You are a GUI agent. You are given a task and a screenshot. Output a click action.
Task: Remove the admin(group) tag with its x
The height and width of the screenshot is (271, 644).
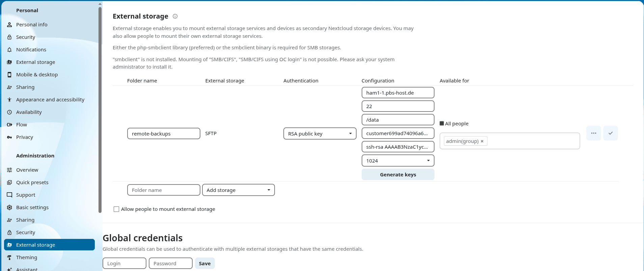(x=482, y=141)
